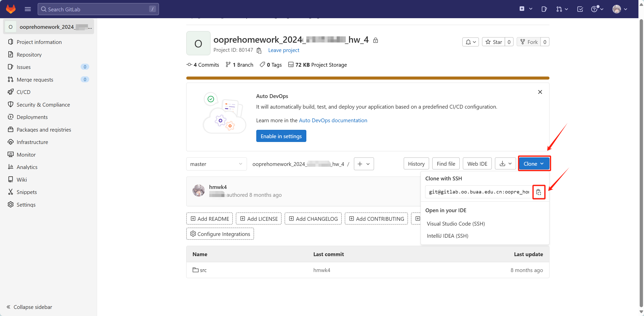Image resolution: width=644 pixels, height=316 pixels.
Task: Copy the project ID
Action: [x=259, y=50]
